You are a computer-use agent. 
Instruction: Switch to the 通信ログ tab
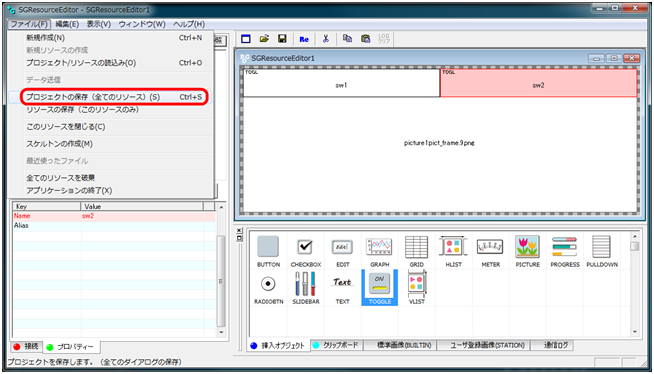552,345
